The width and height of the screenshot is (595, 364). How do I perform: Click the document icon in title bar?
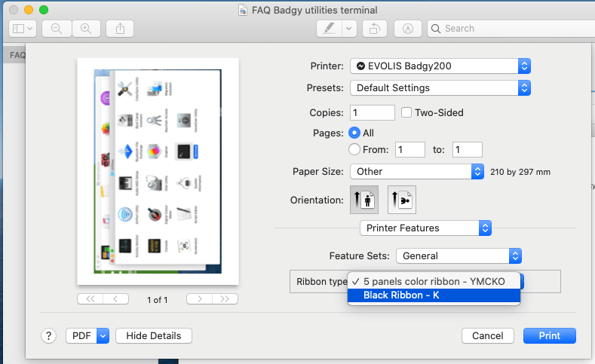[x=243, y=10]
